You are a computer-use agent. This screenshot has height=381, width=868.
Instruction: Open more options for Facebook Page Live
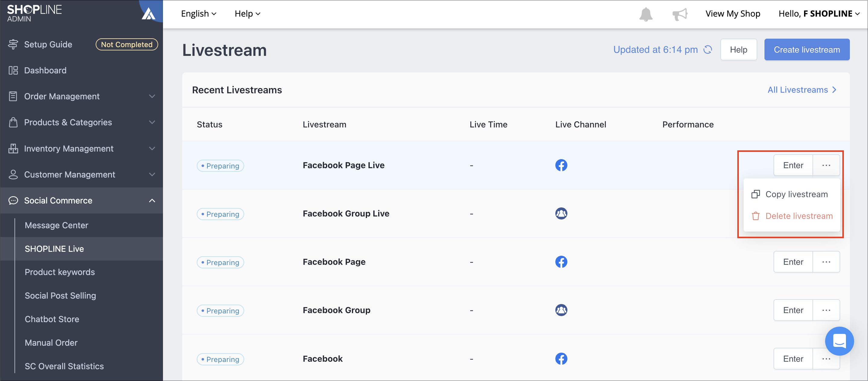826,165
